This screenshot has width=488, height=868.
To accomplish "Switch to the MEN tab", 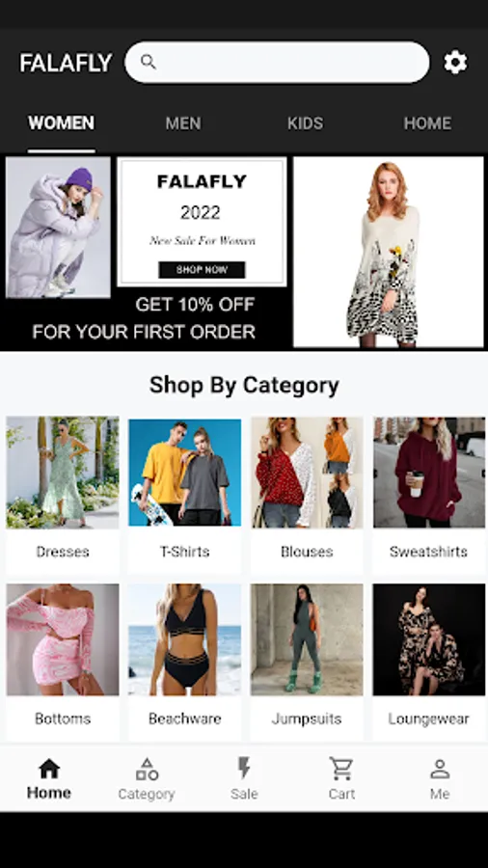I will point(183,122).
